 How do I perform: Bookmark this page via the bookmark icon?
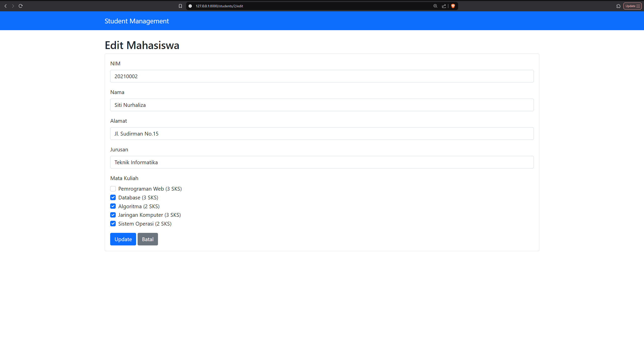pyautogui.click(x=180, y=6)
